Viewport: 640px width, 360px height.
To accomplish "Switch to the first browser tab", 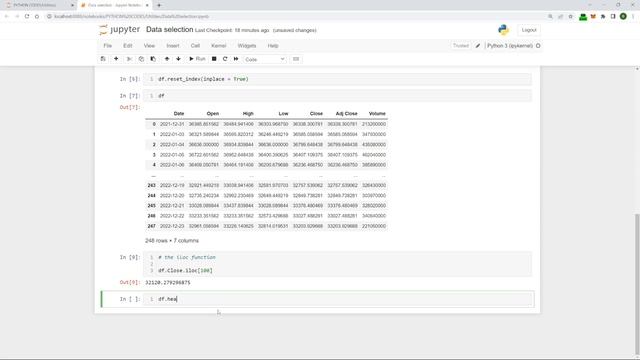I will (38, 5).
